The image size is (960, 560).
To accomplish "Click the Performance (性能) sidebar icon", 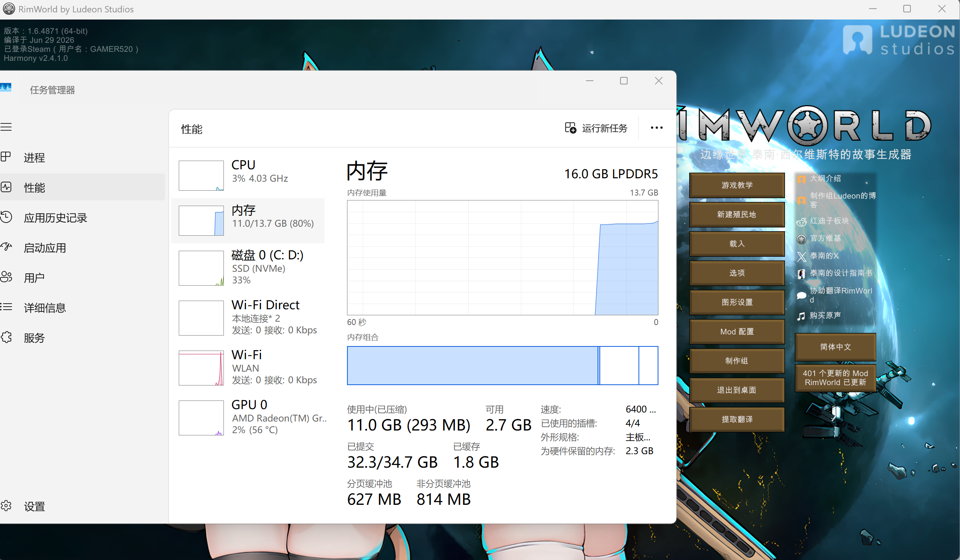I will click(6, 187).
